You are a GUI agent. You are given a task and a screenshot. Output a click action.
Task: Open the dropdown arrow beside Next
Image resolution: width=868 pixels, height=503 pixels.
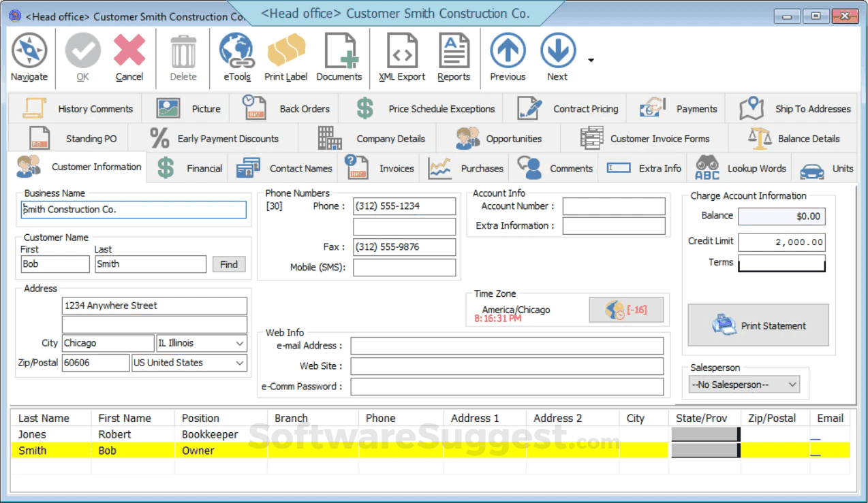(x=590, y=61)
